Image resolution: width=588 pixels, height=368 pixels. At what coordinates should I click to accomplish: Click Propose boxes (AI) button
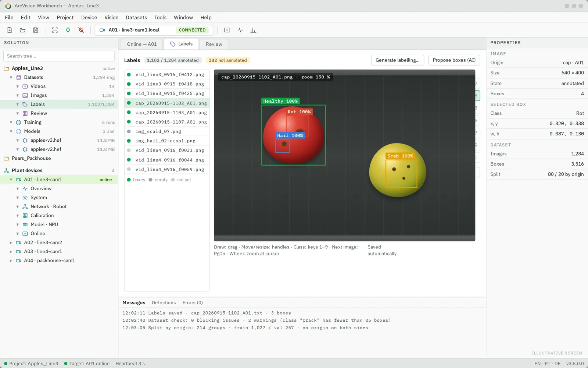point(454,60)
